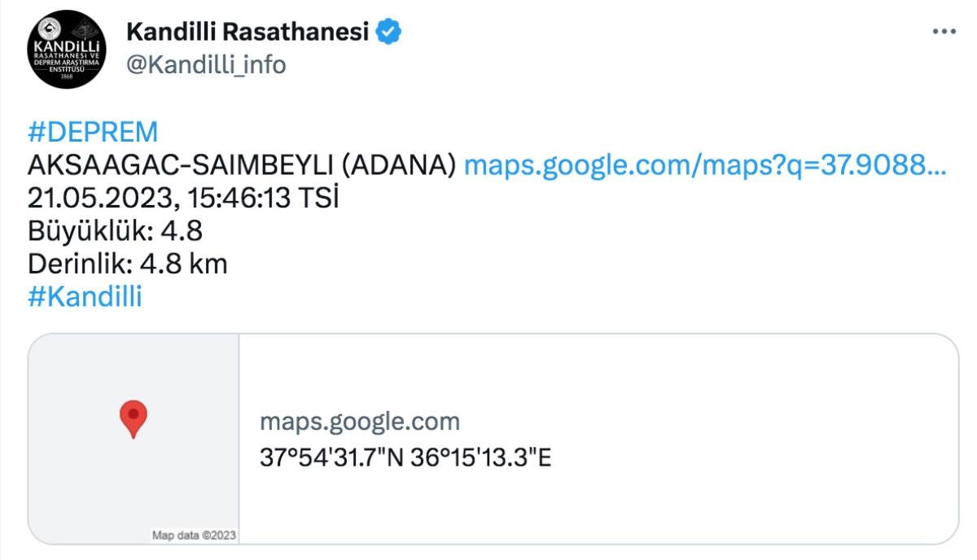Screen dimensions: 977x560
Task: Click the Kandilli Rasathanesi profile avatar
Action: point(68,50)
